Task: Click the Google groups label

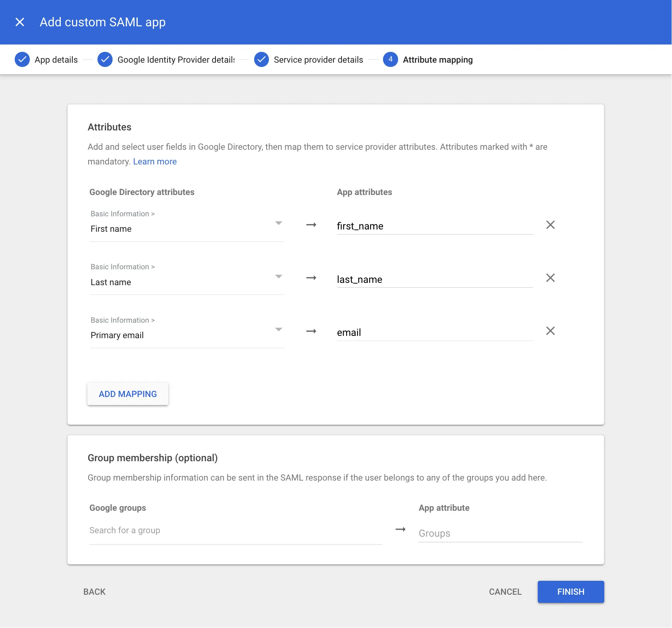Action: [118, 508]
